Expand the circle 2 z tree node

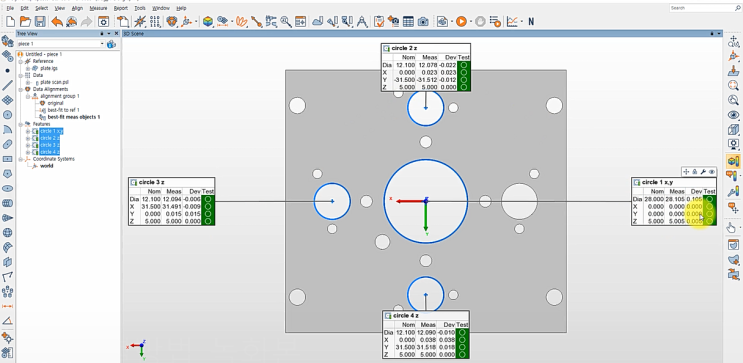coord(28,138)
